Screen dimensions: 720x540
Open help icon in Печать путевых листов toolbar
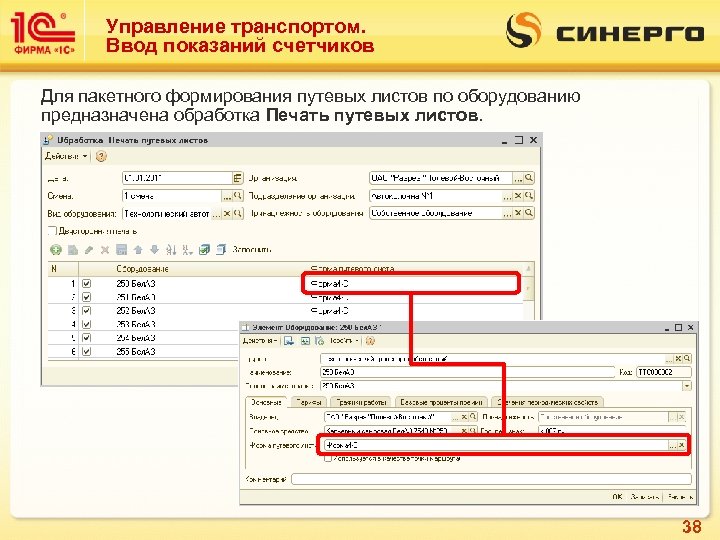pyautogui.click(x=101, y=157)
